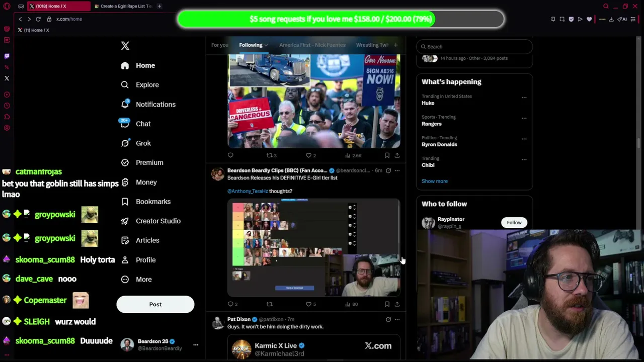The height and width of the screenshot is (362, 644).
Task: Ask Grok about the Pat Dixon post
Action: click(388, 320)
